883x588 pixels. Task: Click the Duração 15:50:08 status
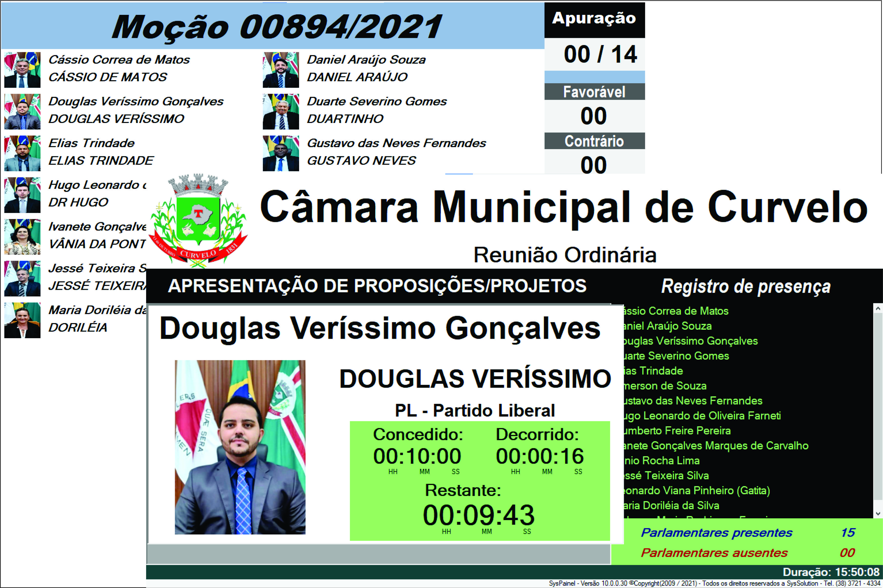click(x=831, y=572)
